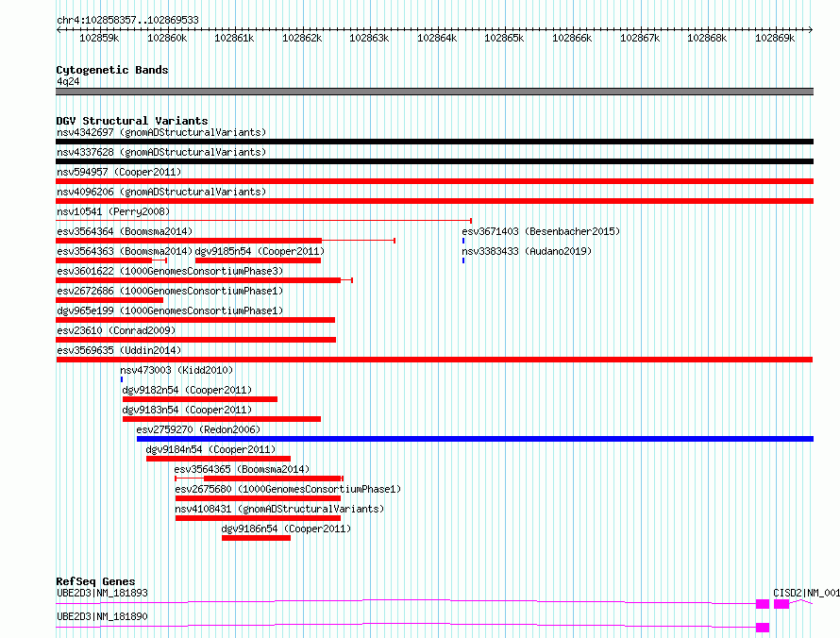Click the 102862k ruler tick label

coord(302,38)
